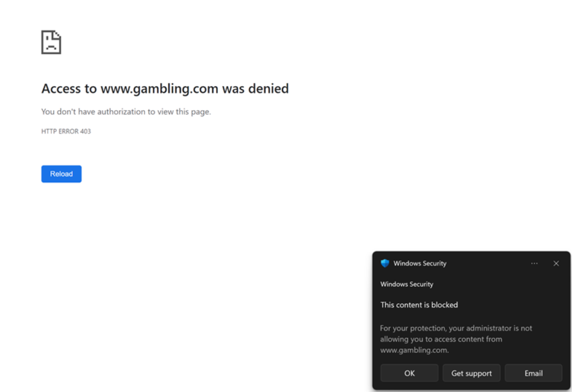Click the 'You don't have authorization' message
572x392 pixels.
(x=126, y=112)
